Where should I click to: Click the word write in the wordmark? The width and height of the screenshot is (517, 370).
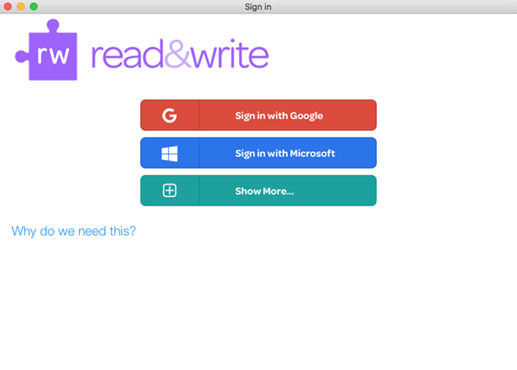pyautogui.click(x=229, y=53)
